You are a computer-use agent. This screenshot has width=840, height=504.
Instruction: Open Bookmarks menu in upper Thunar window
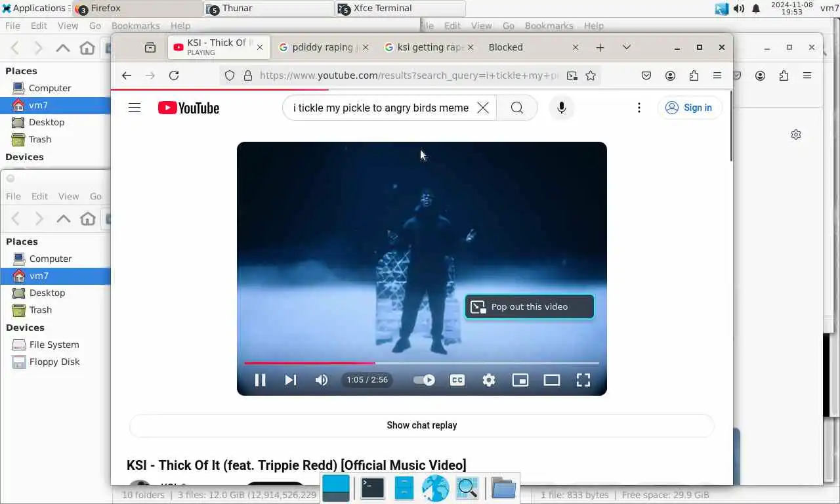point(135,26)
